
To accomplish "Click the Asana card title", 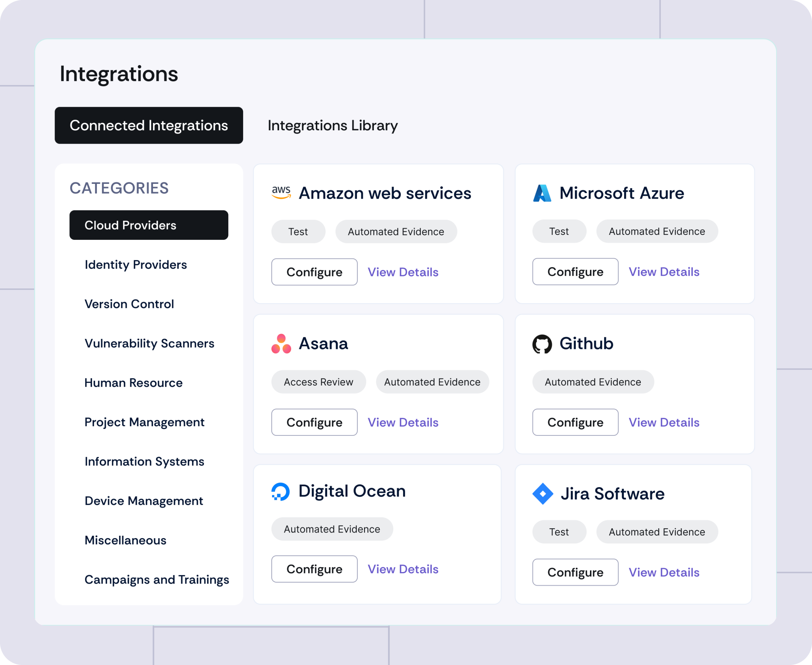I will pos(324,344).
